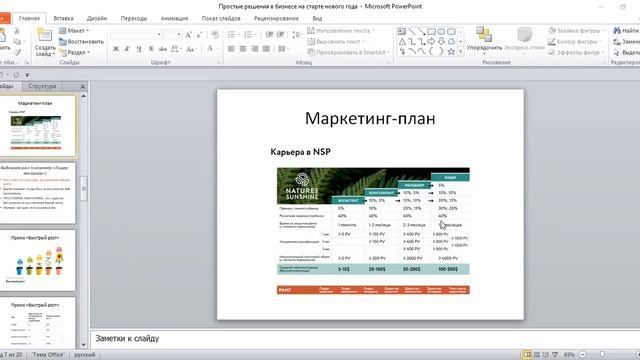Toggle strikethrough abc formatting
This screenshot has width=640, height=360.
coord(162,49)
